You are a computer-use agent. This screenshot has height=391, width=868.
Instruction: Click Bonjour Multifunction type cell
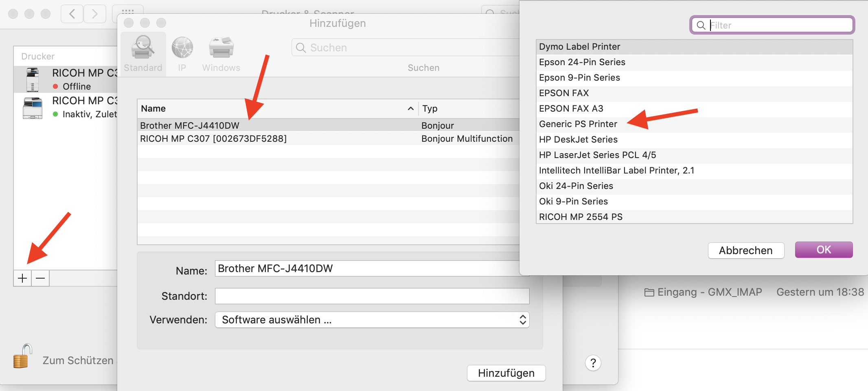467,138
